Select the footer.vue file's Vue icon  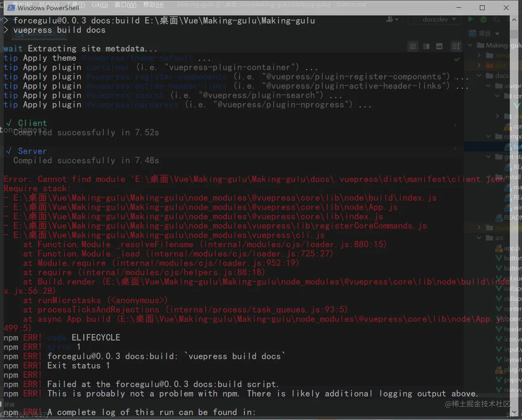point(499,319)
